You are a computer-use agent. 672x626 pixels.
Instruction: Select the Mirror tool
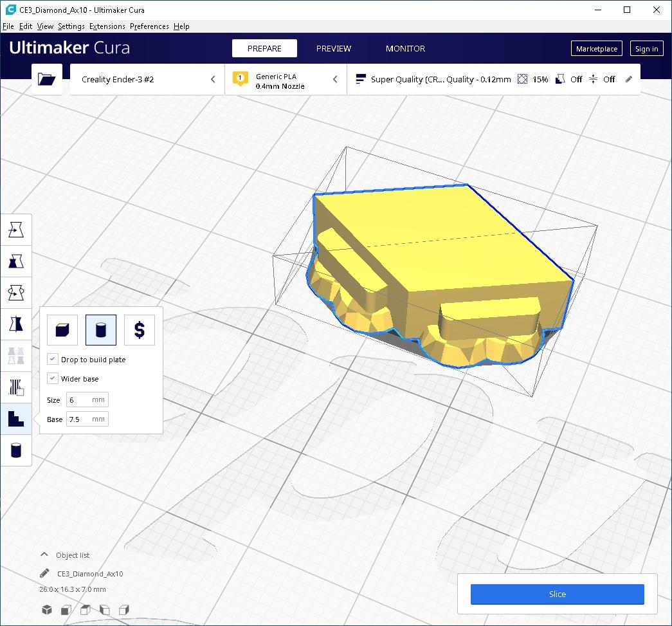coord(16,324)
